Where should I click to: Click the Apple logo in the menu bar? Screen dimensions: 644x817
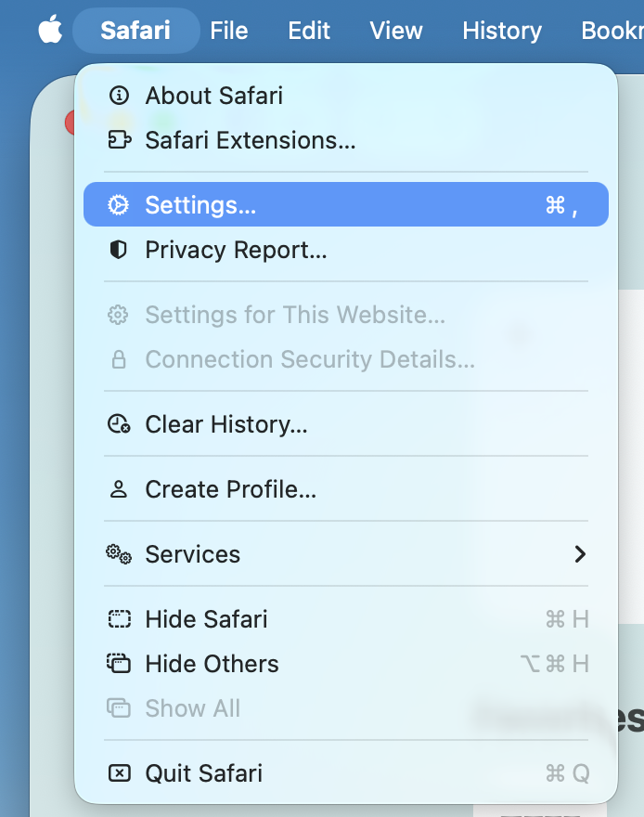(x=51, y=30)
